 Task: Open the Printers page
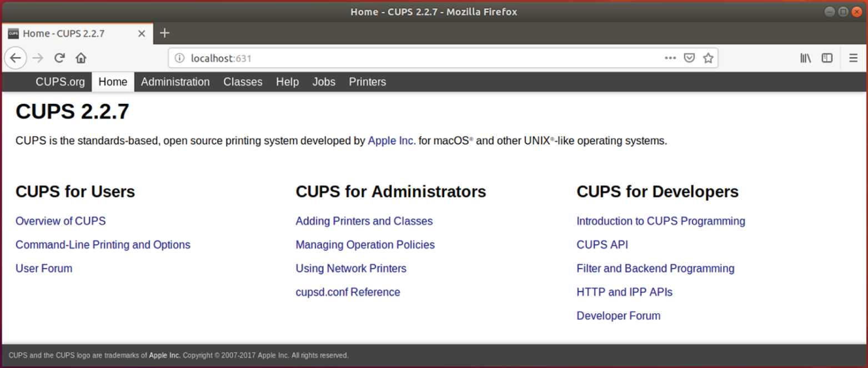click(x=367, y=82)
